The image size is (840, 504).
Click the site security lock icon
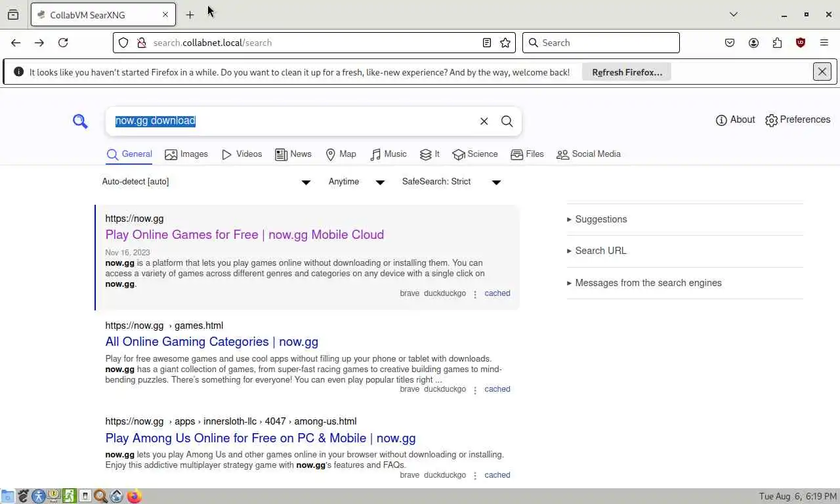tap(141, 43)
